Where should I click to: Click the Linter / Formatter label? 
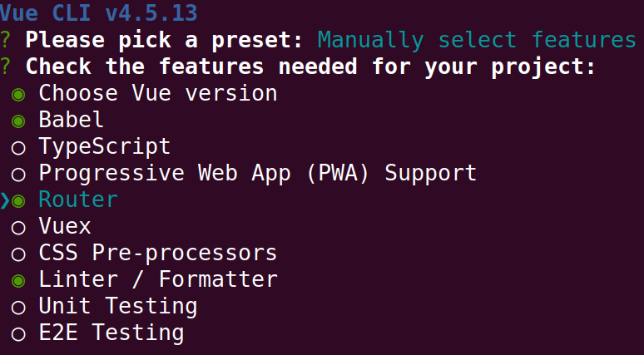tap(158, 279)
